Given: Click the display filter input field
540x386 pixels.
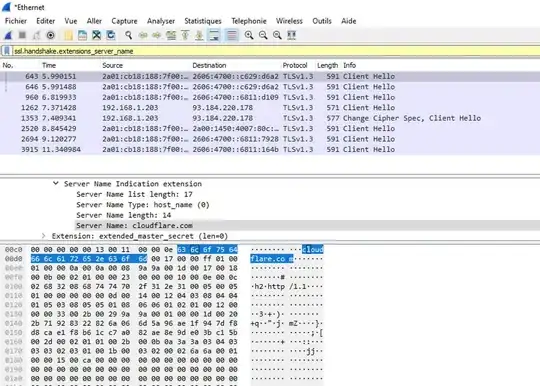Looking at the screenshot, I should (x=276, y=51).
